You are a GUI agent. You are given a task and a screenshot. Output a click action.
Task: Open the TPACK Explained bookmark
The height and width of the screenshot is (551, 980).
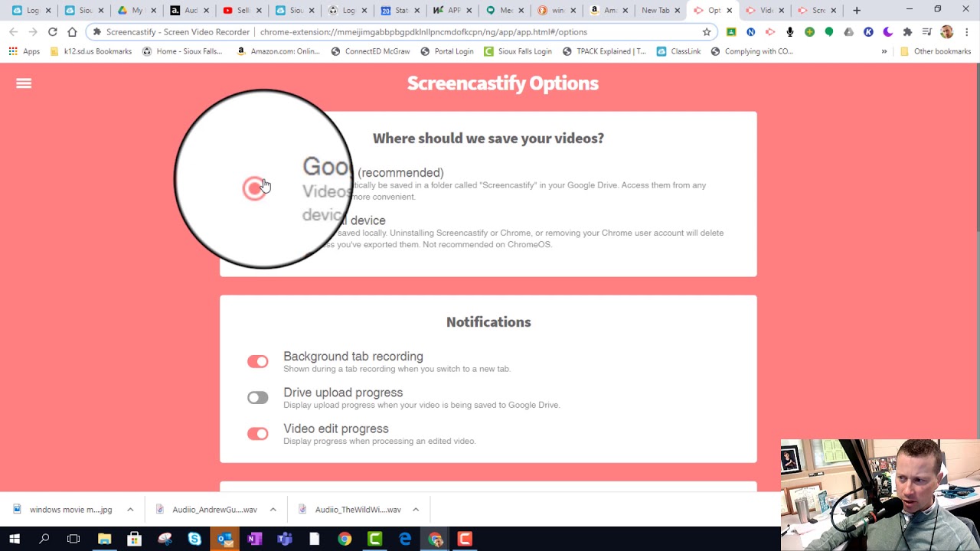click(604, 51)
